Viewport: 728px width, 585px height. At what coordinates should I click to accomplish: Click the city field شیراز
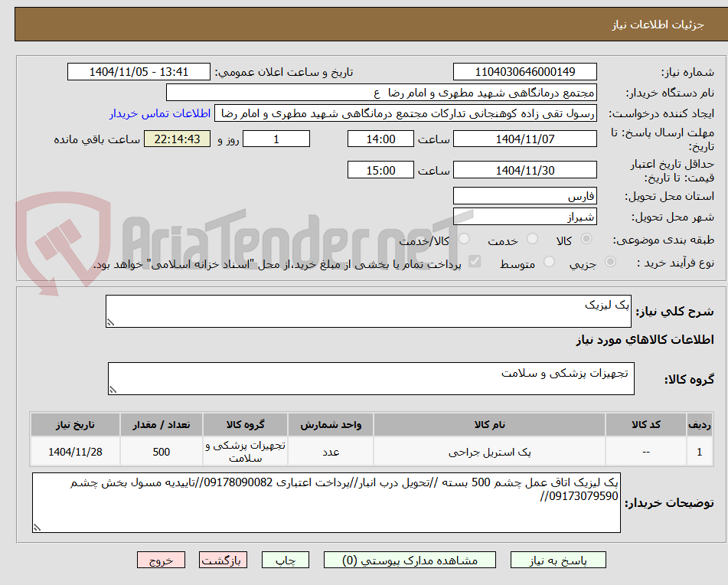pyautogui.click(x=525, y=217)
